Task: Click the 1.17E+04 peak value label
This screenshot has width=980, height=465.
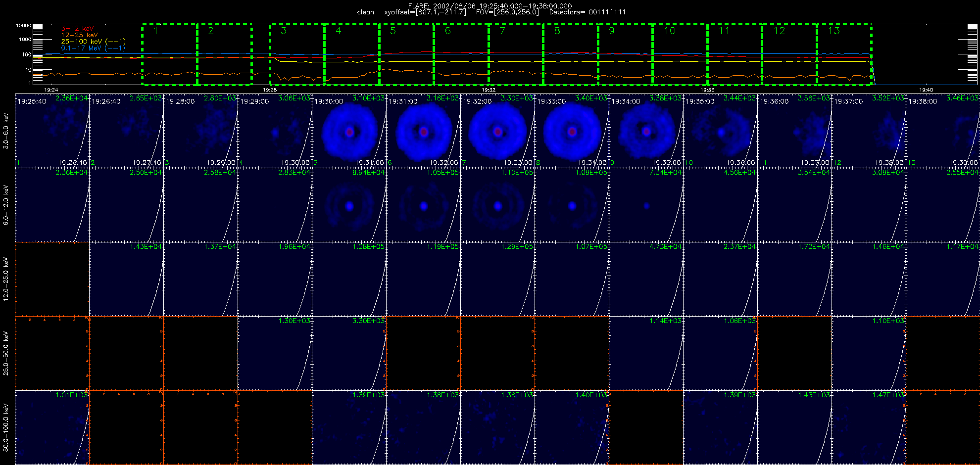Action: 963,246
